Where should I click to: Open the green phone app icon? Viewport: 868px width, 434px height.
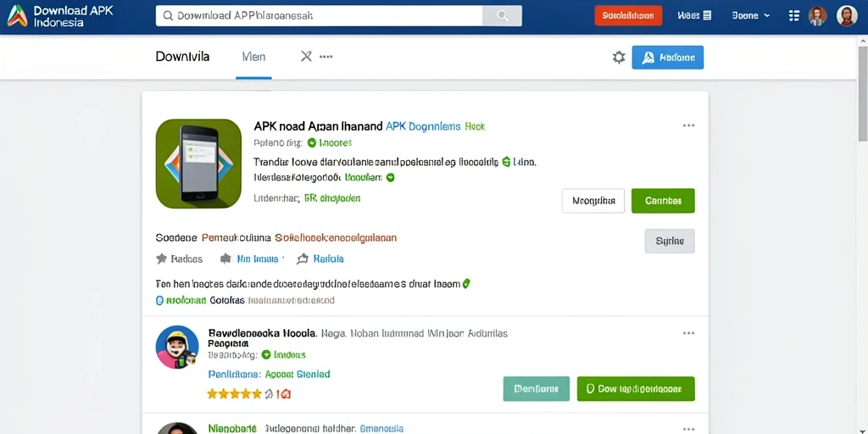(x=198, y=164)
